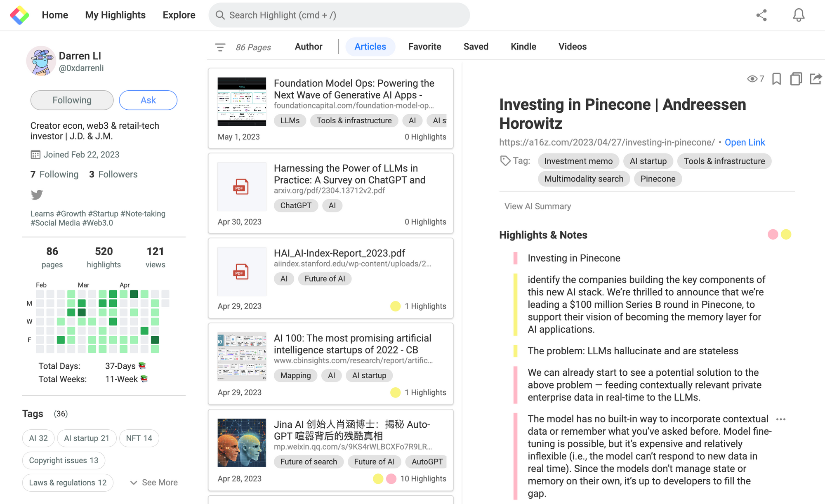Open the three-dot menu on highlight

tap(780, 419)
